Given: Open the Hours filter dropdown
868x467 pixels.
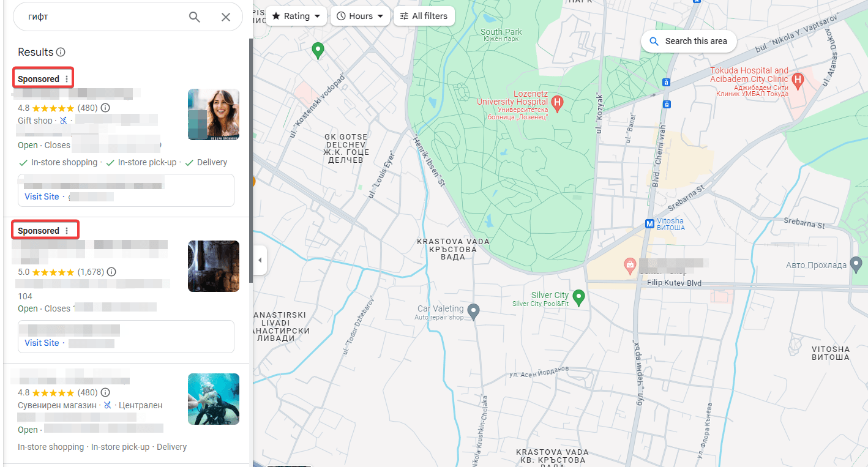Looking at the screenshot, I should click(361, 16).
